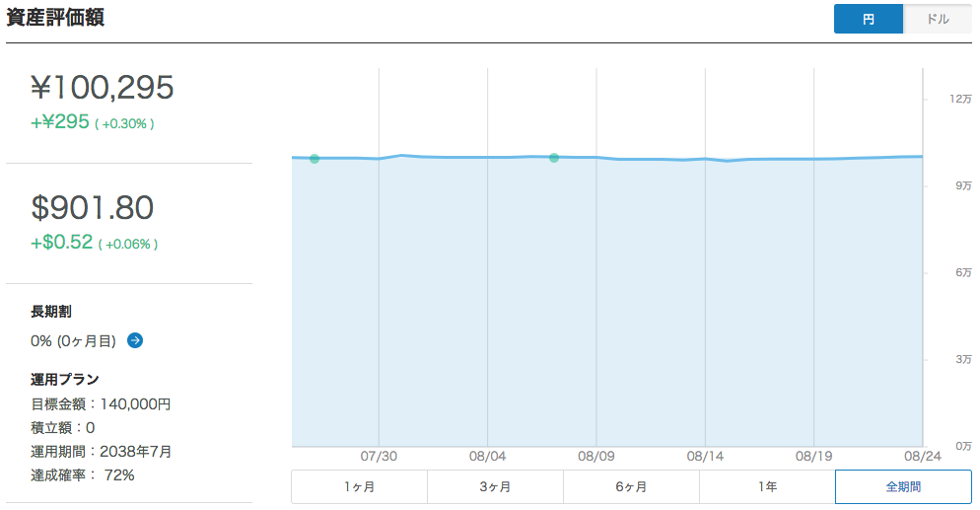Viewport: 980px width, 510px height.
Task: Click the chart line at 08/14
Action: pos(705,159)
